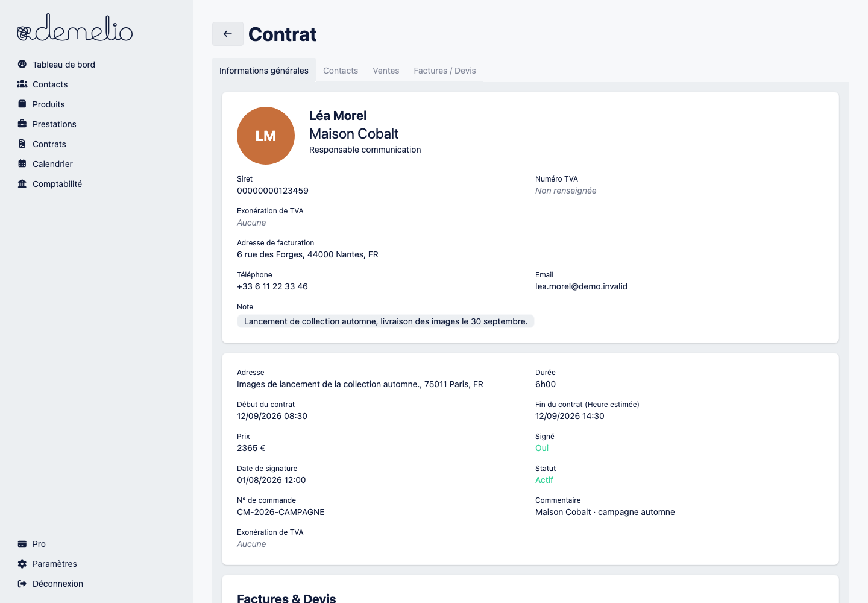This screenshot has height=603, width=868.
Task: Click signature date 01/08/2026 12:00
Action: [271, 480]
